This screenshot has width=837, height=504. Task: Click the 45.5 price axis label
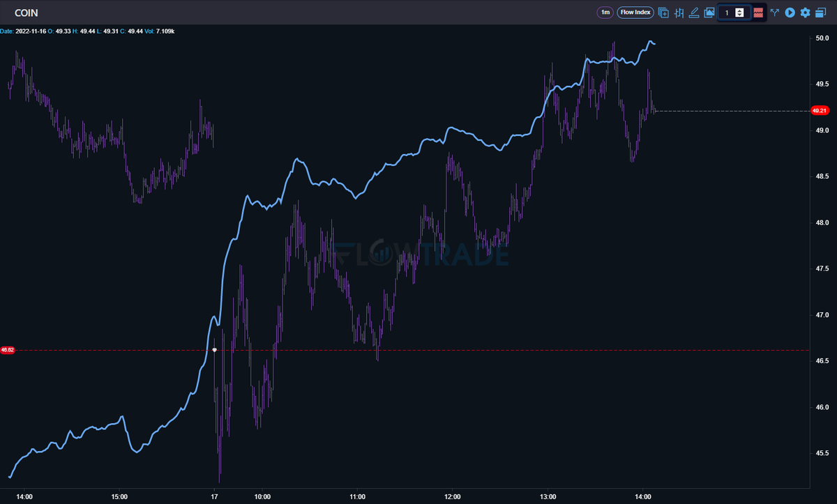click(x=822, y=453)
